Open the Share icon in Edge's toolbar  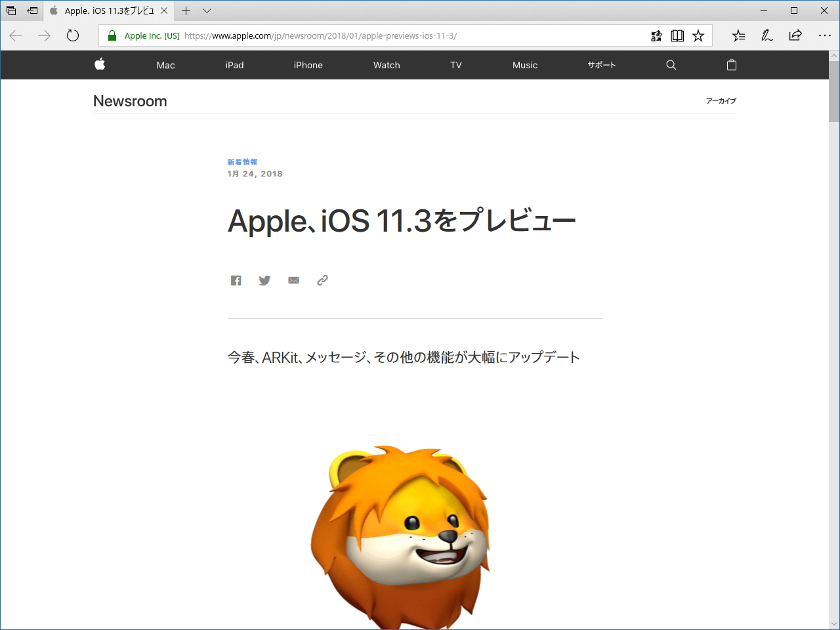tap(795, 36)
